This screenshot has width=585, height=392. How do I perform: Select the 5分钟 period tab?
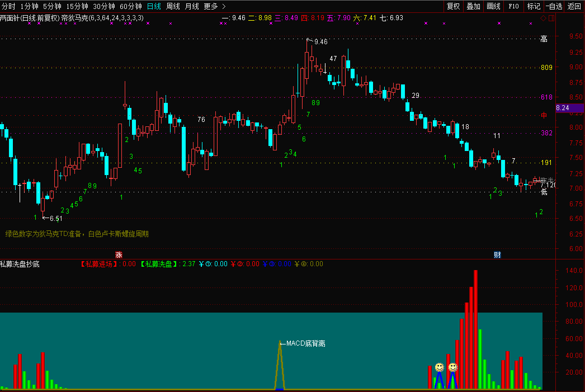click(x=52, y=6)
